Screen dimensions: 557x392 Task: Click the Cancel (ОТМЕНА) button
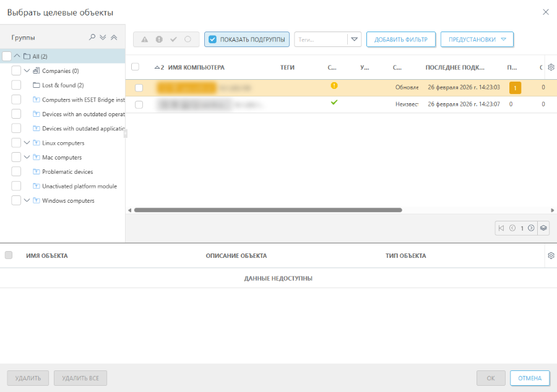(530, 378)
